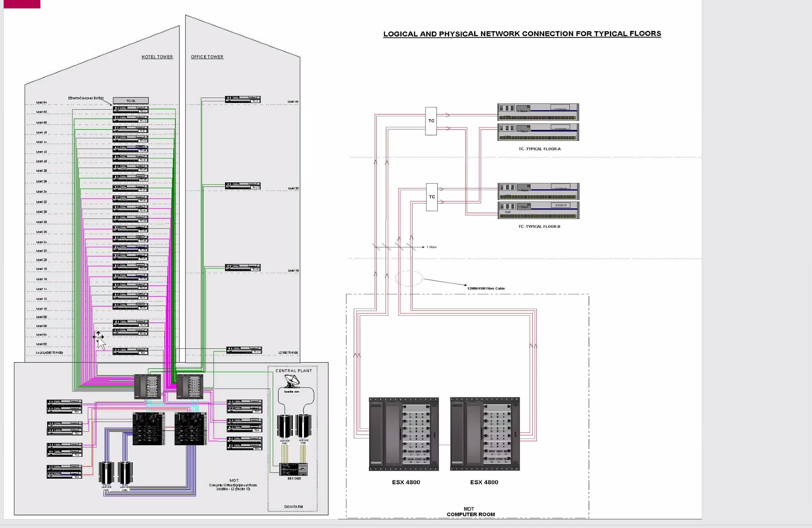The width and height of the screenshot is (812, 528).
Task: Click the office tower switch at Level 16
Action: [242, 268]
